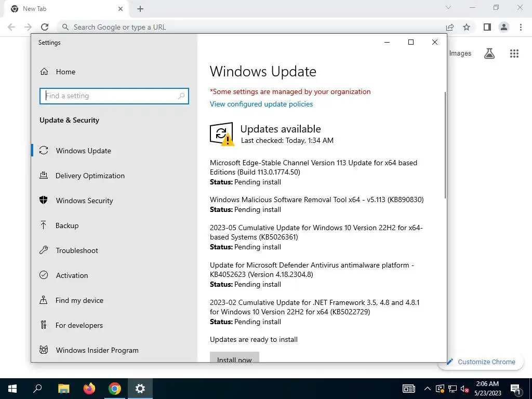The height and width of the screenshot is (399, 532).
Task: Select Windows Malicious Software Removal Tool entry
Action: coord(316,199)
